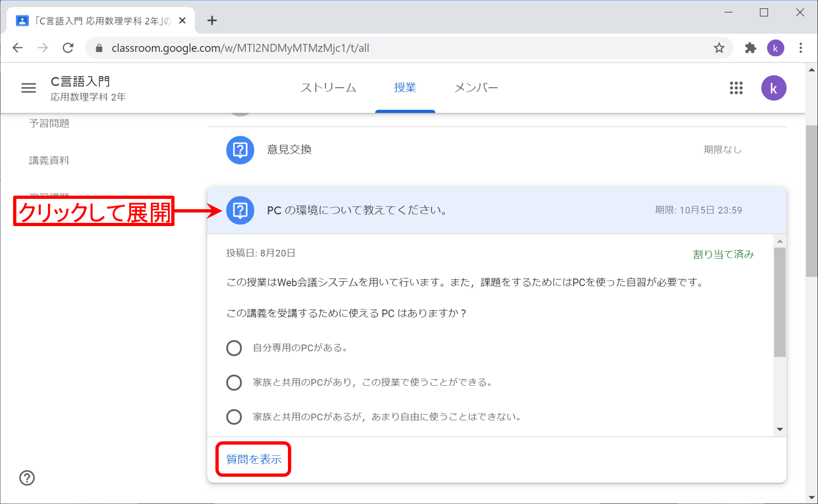Switch to the 授業 tab
The image size is (818, 504).
click(x=405, y=88)
